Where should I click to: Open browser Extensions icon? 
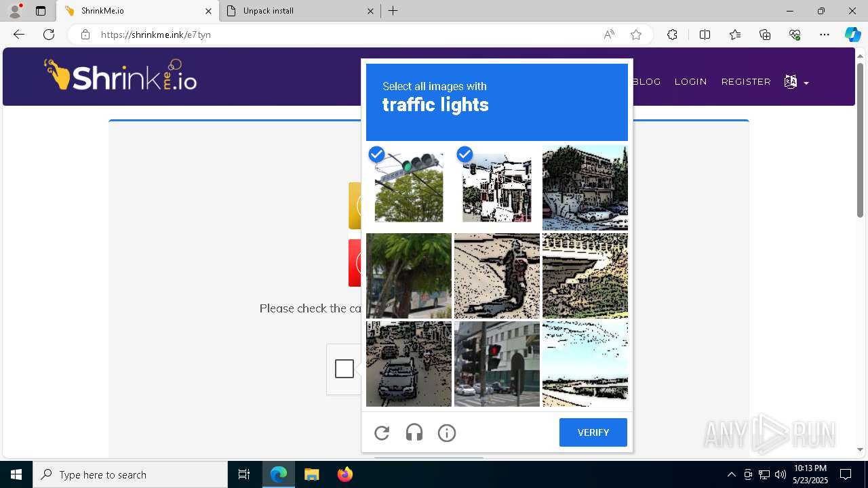click(x=672, y=35)
